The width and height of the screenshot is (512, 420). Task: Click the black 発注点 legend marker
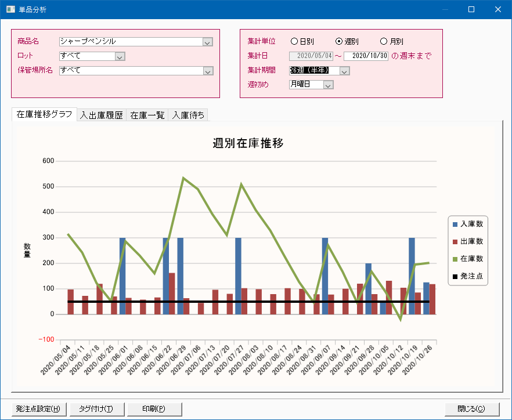[455, 276]
